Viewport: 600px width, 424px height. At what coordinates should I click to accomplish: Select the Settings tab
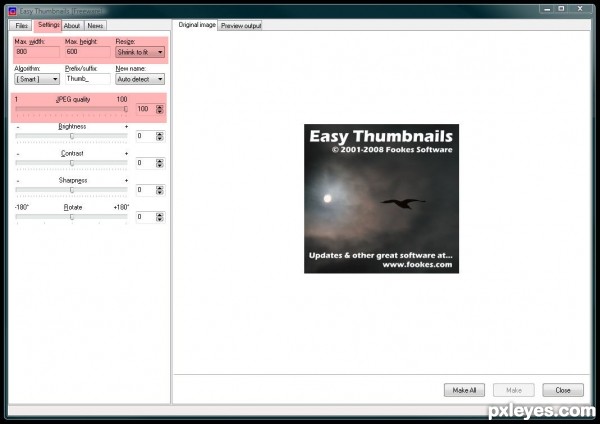click(48, 25)
